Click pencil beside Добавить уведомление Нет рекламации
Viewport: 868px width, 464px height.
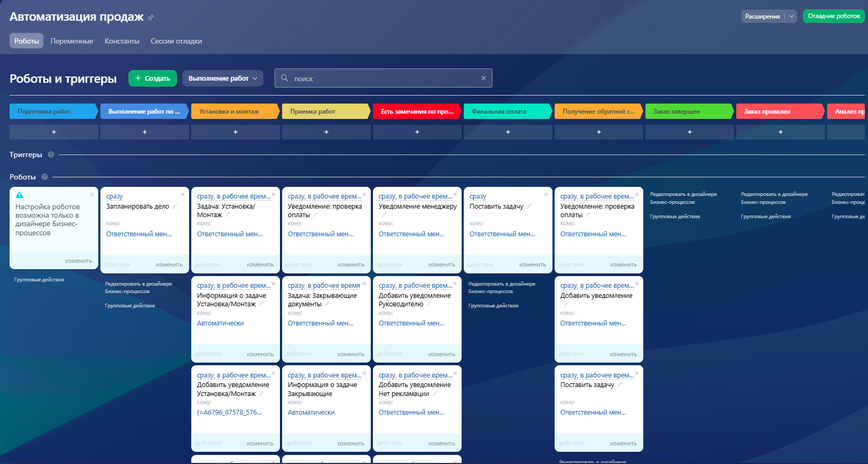coord(435,393)
